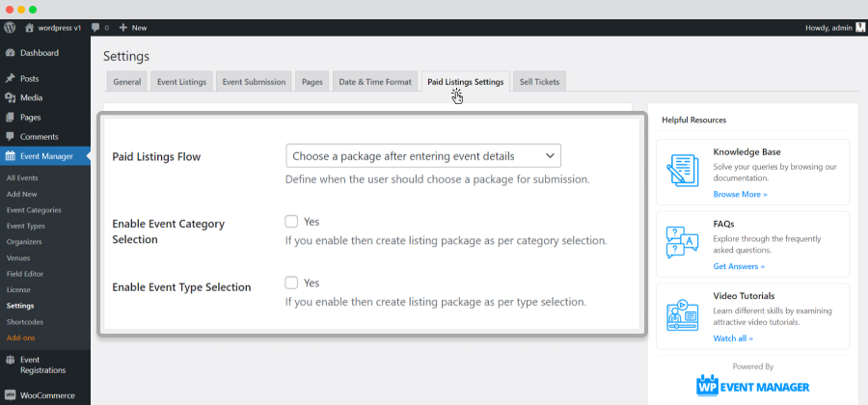The width and height of the screenshot is (868, 405).
Task: Open Event Manager menu in sidebar
Action: click(44, 156)
